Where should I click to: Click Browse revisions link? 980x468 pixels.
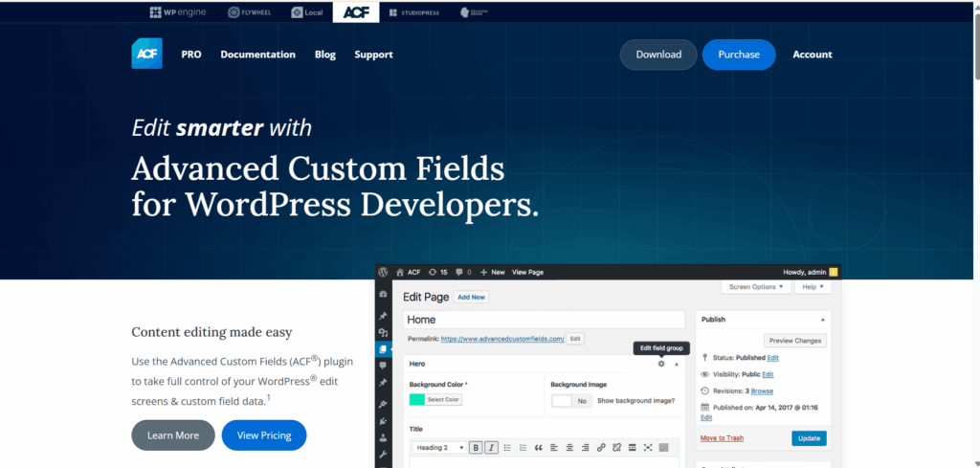point(762,391)
